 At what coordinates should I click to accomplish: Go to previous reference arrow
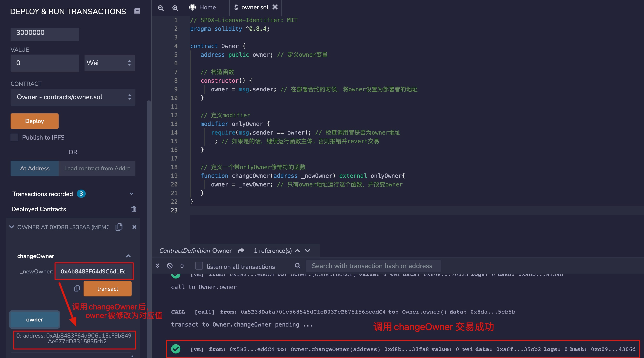click(297, 251)
